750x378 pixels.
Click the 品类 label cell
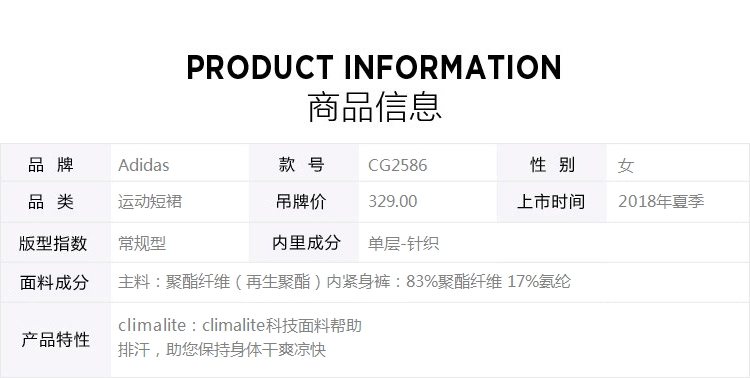pyautogui.click(x=55, y=202)
